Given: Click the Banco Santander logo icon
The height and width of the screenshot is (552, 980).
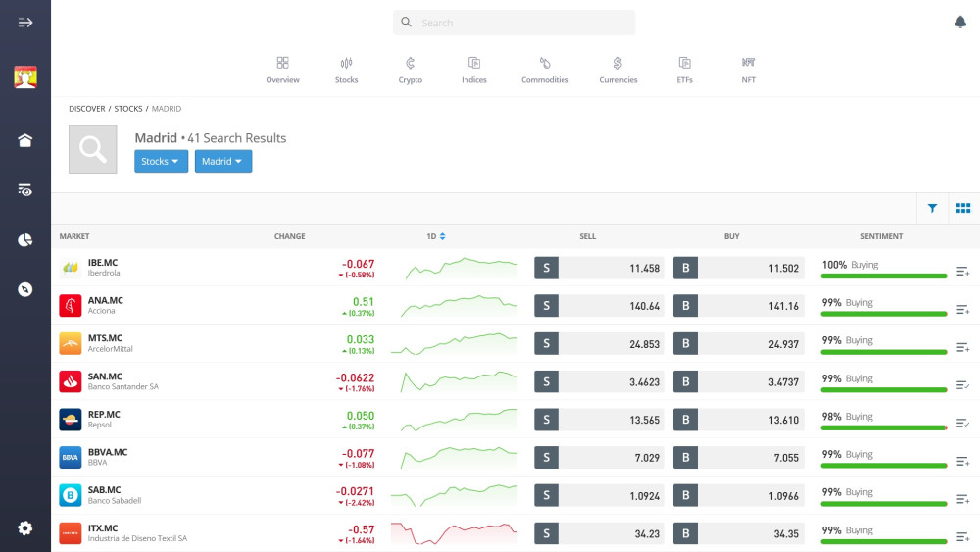Looking at the screenshot, I should (x=70, y=381).
